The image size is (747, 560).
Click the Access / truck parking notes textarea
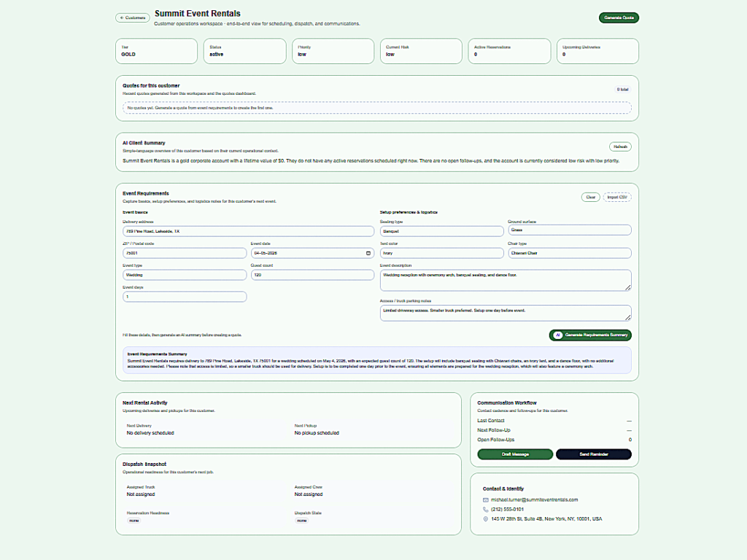(x=505, y=312)
